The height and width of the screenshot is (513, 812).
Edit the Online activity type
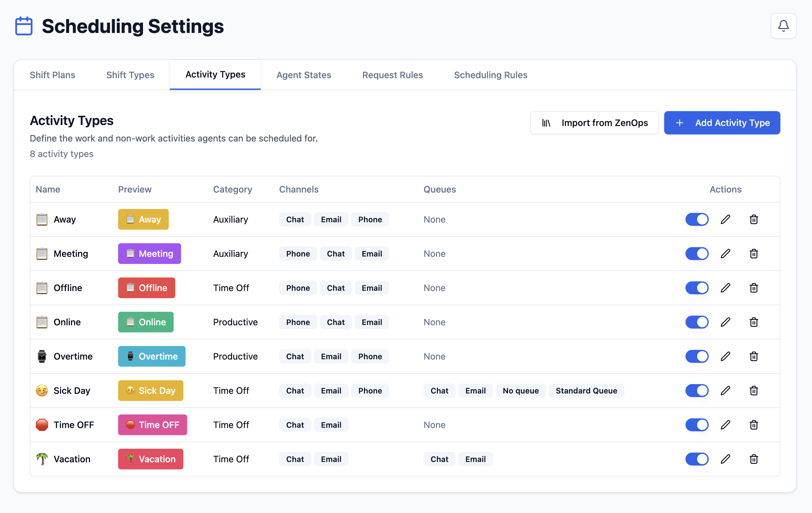tap(725, 322)
